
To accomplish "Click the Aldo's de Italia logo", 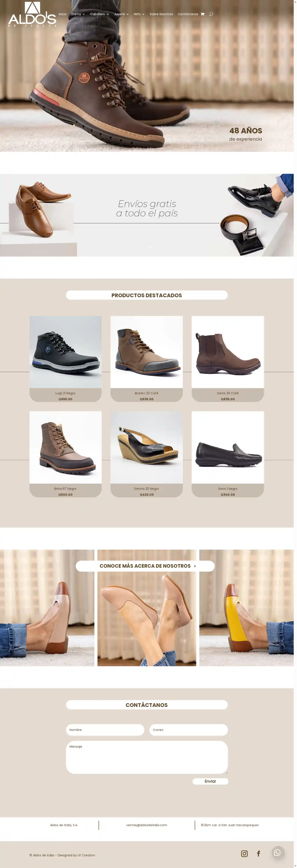I will [x=32, y=14].
